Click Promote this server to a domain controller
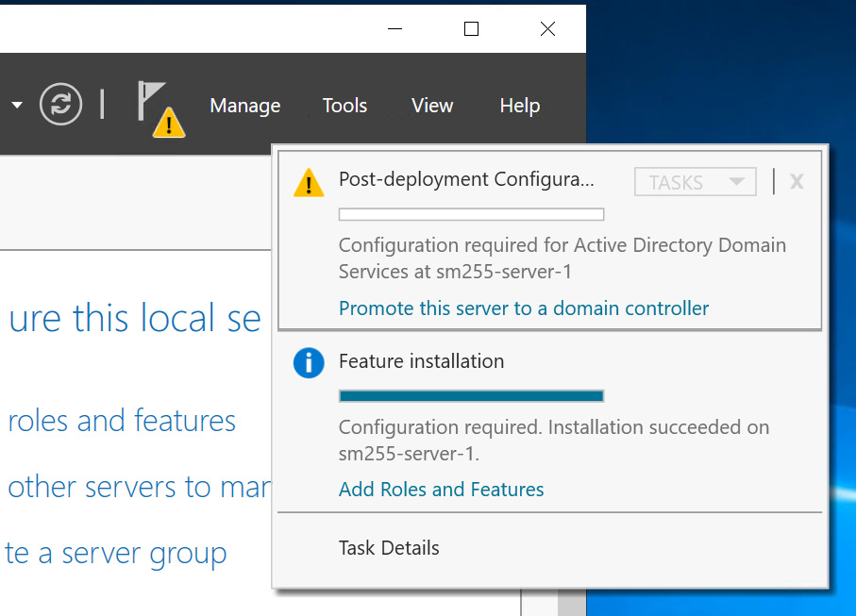Screen dimensions: 856x616 524,308
